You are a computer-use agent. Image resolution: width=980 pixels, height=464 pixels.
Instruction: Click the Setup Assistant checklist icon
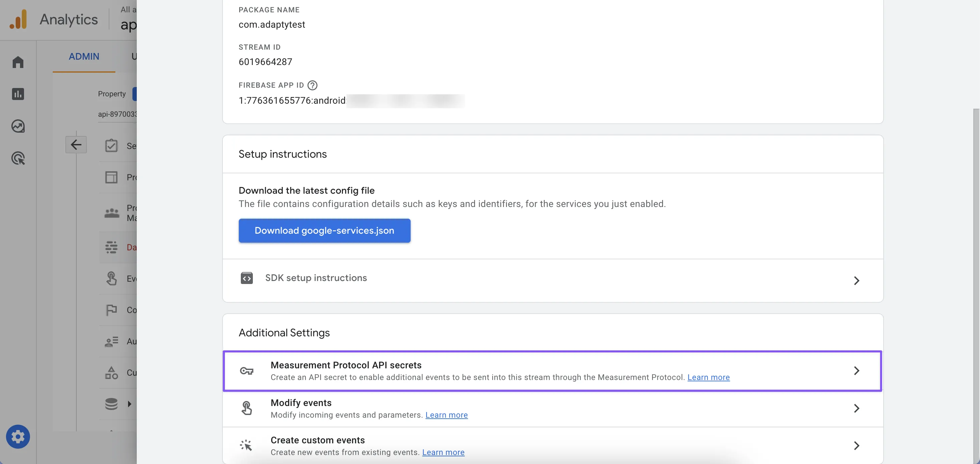[x=111, y=146]
